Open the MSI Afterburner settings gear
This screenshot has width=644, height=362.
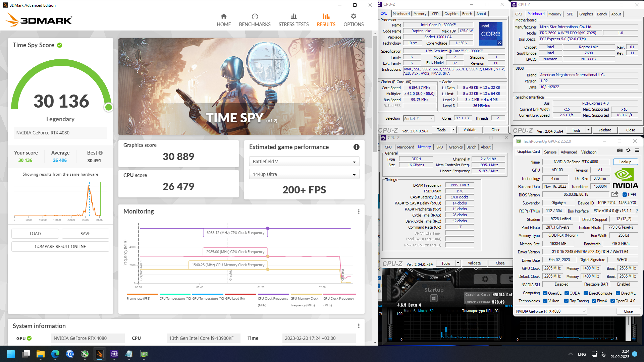point(485,279)
